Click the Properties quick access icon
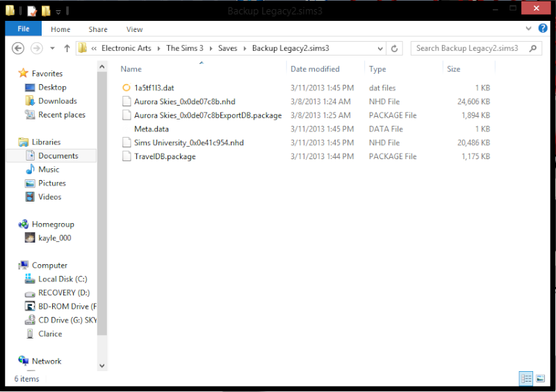556x392 pixels. point(32,11)
